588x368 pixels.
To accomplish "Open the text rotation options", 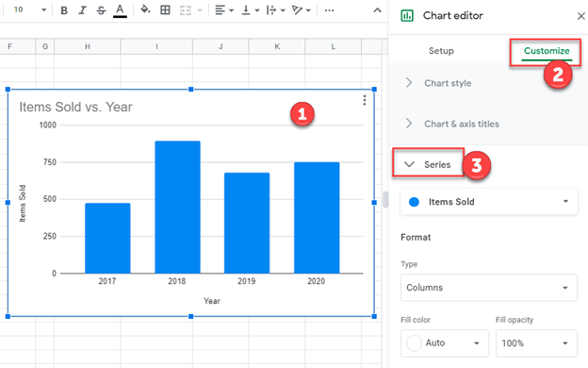I will pos(302,10).
